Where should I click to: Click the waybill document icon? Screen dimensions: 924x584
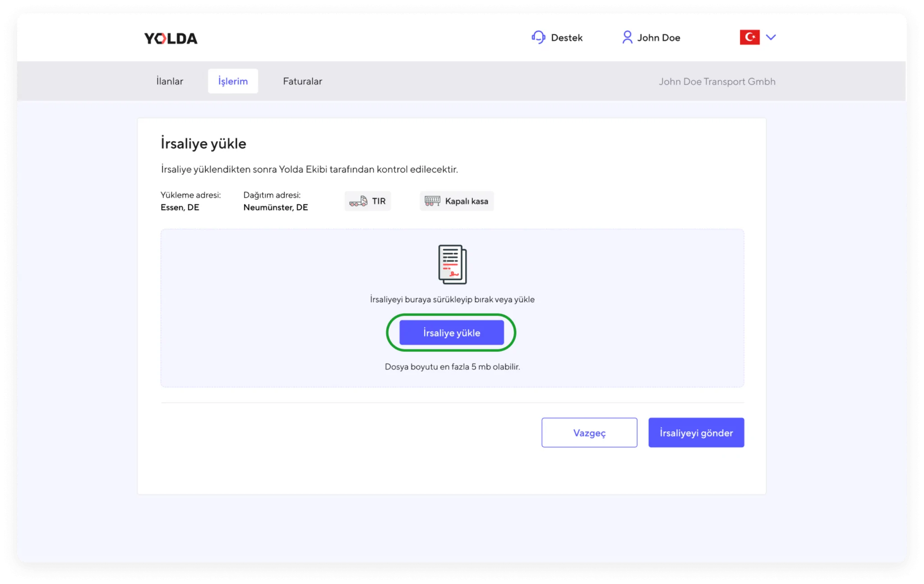(452, 264)
